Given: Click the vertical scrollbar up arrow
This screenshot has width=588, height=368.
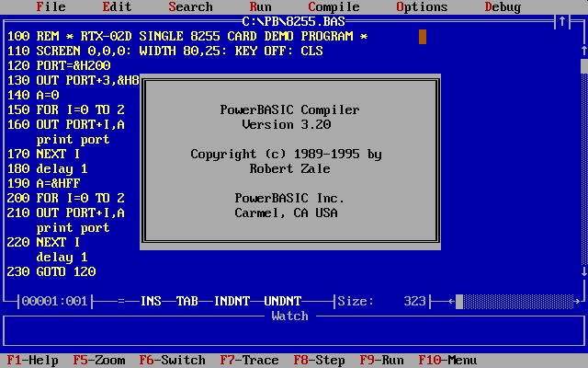Looking at the screenshot, I should [x=584, y=51].
